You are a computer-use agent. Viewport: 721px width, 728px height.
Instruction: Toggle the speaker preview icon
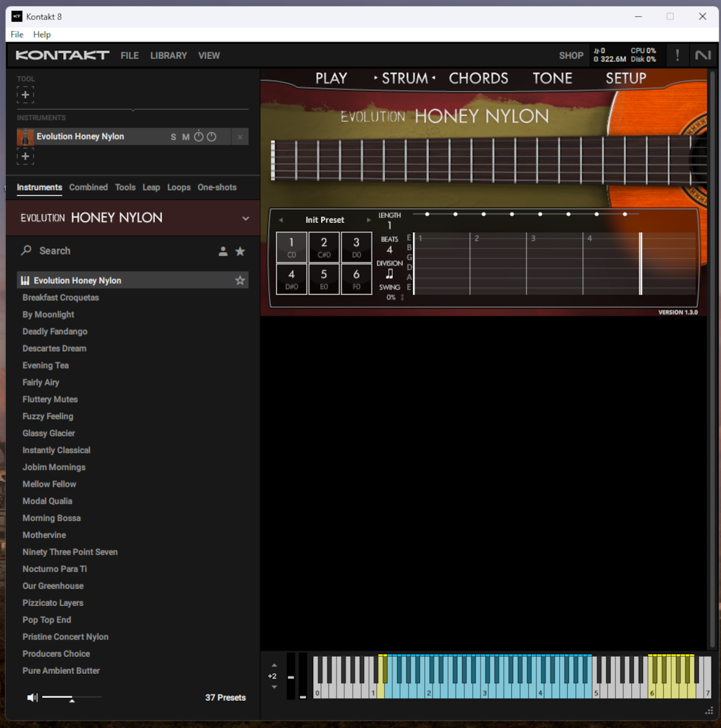click(x=32, y=697)
